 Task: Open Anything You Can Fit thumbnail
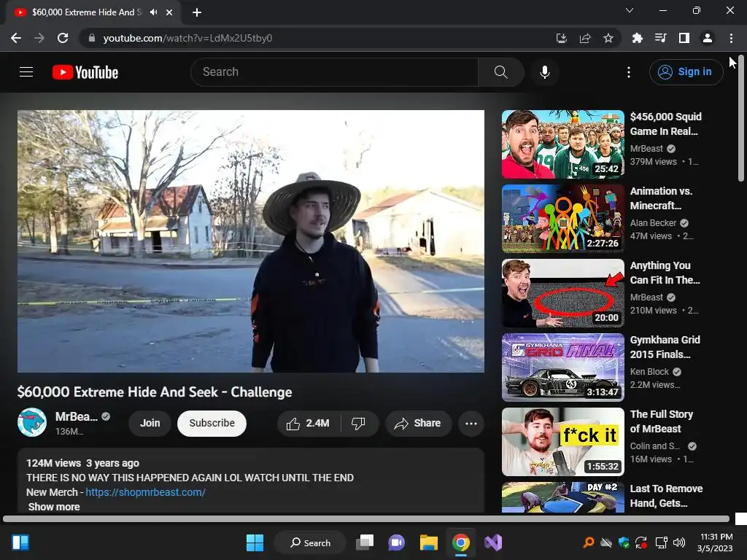coord(562,293)
